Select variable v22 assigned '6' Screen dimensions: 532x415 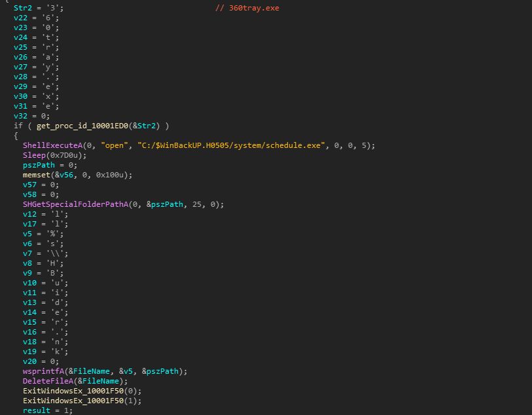[20, 18]
